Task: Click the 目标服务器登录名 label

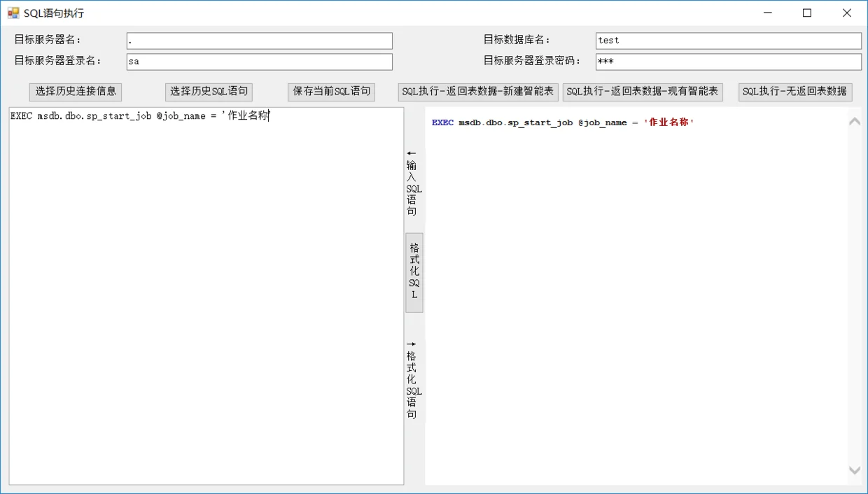Action: (x=58, y=61)
